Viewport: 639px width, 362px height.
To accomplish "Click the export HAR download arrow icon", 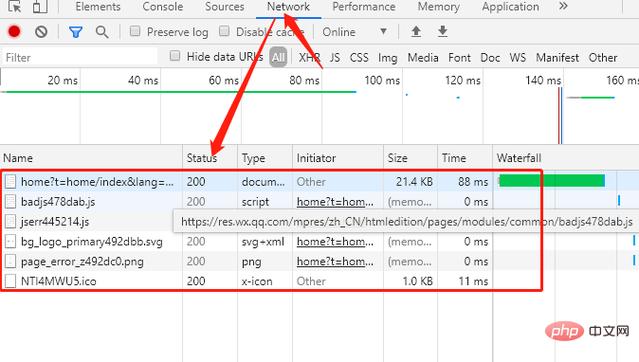I will coord(443,31).
